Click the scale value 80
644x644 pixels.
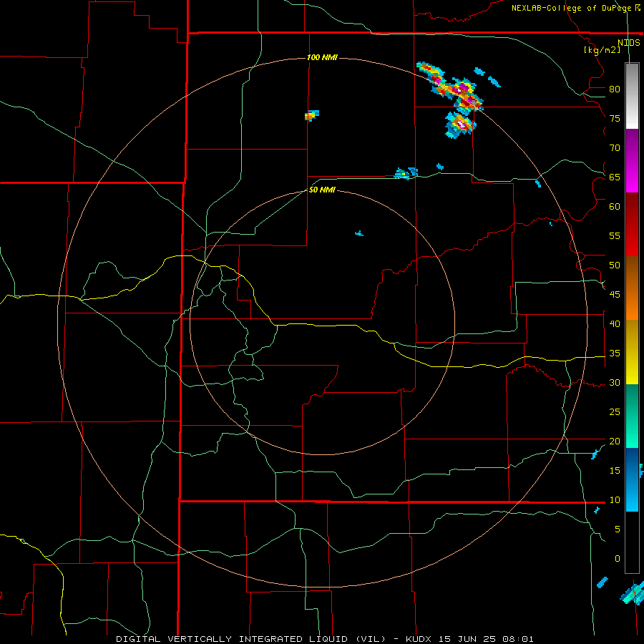coord(615,89)
